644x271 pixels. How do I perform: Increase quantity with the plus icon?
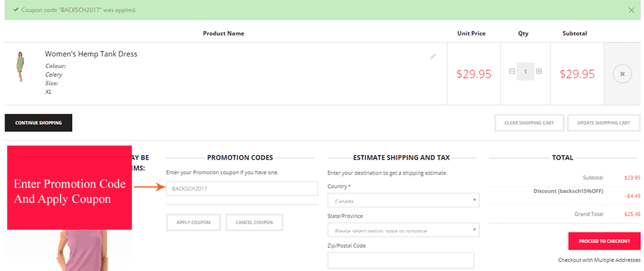coord(539,71)
